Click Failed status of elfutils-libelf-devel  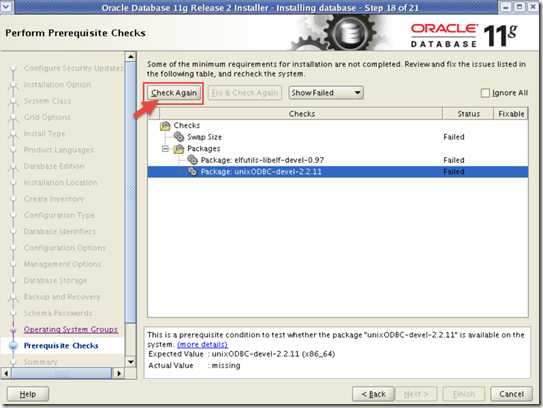454,160
